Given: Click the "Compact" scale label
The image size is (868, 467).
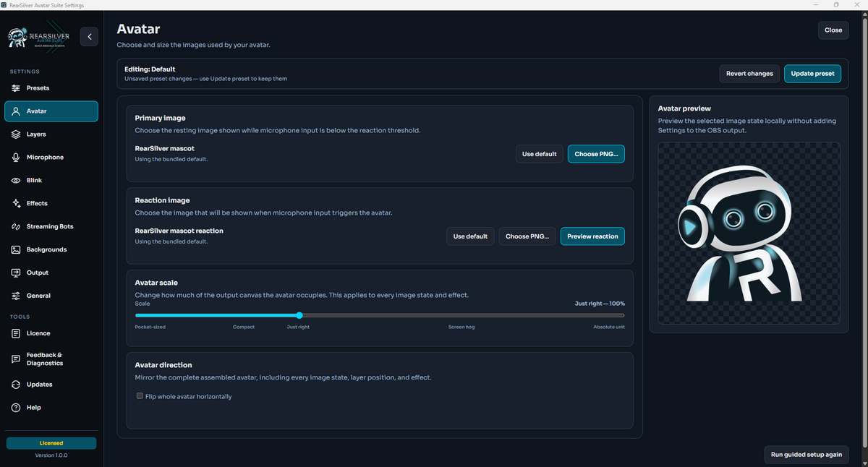Looking at the screenshot, I should tap(244, 327).
